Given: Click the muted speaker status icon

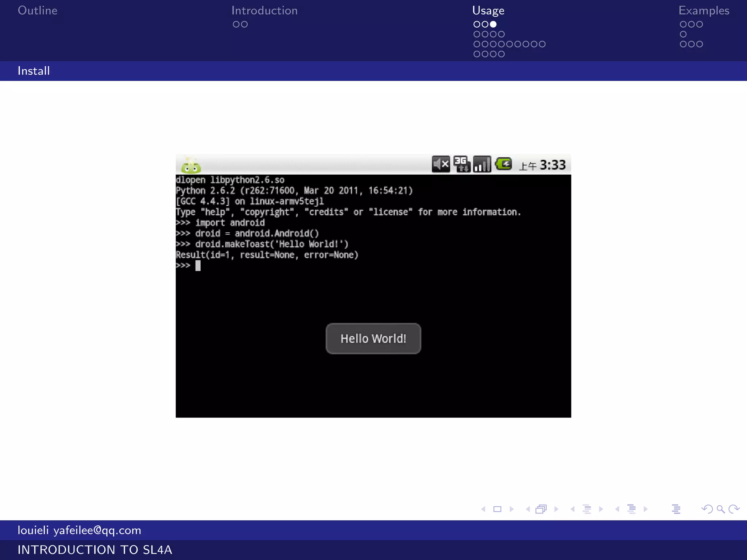Looking at the screenshot, I should [x=441, y=164].
